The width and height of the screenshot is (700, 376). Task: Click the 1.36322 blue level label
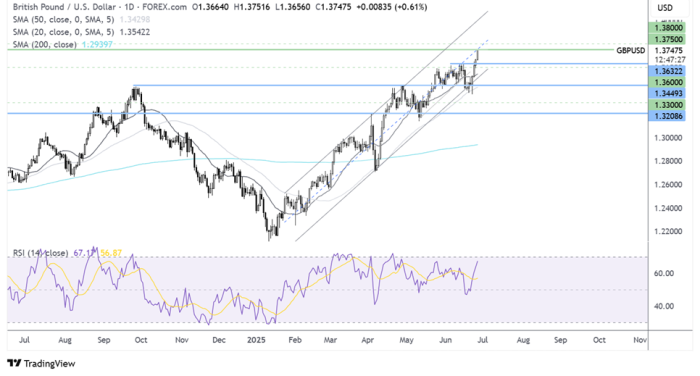click(x=668, y=71)
